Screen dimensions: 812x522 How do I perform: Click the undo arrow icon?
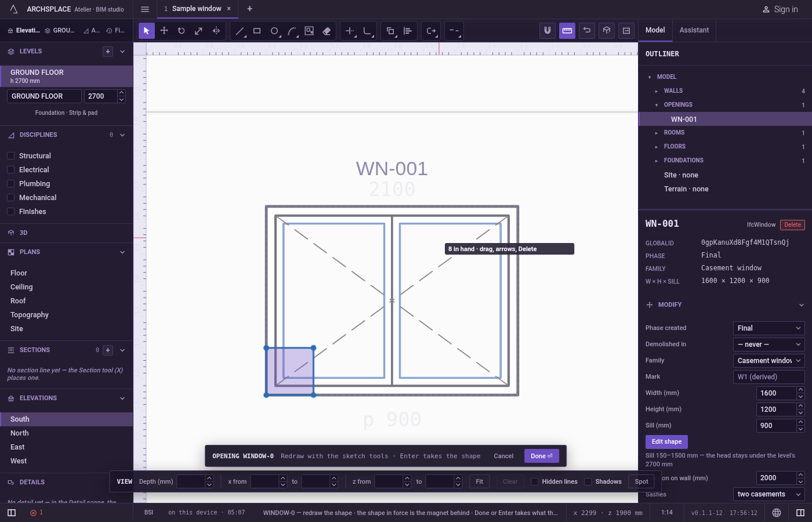coord(587,31)
